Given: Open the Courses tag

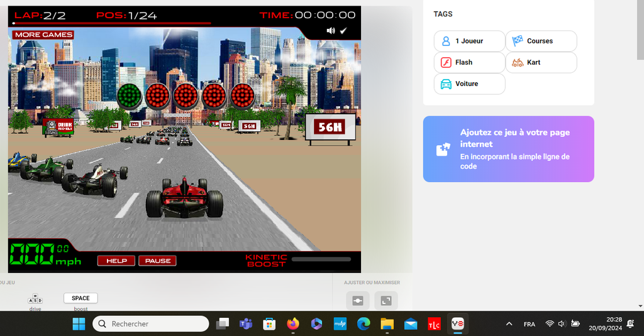Looking at the screenshot, I should click(x=541, y=41).
